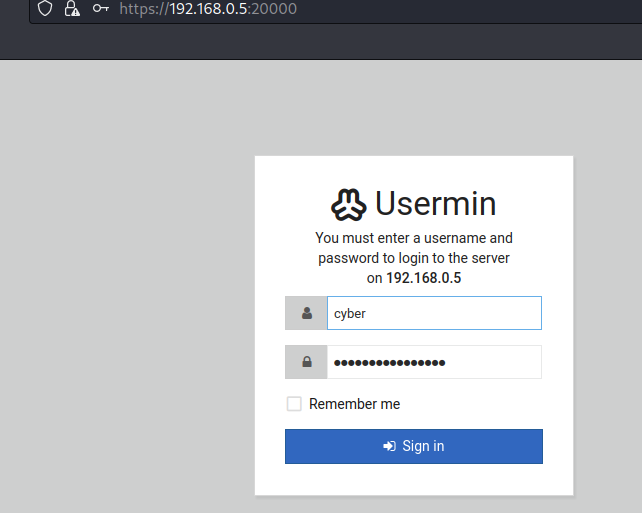Open the insecure connection padlock icon
This screenshot has width=642, height=513.
click(72, 9)
